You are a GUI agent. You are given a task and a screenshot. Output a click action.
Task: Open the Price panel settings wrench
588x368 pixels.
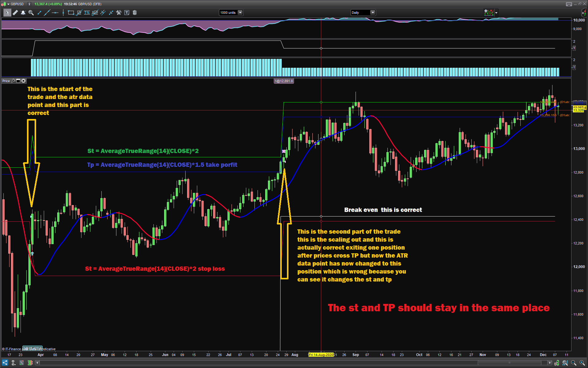13,81
